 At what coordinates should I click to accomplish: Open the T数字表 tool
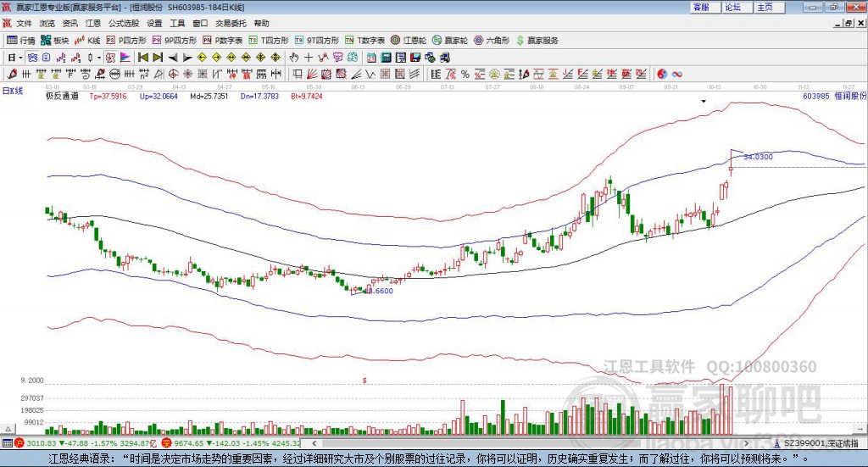[x=364, y=41]
